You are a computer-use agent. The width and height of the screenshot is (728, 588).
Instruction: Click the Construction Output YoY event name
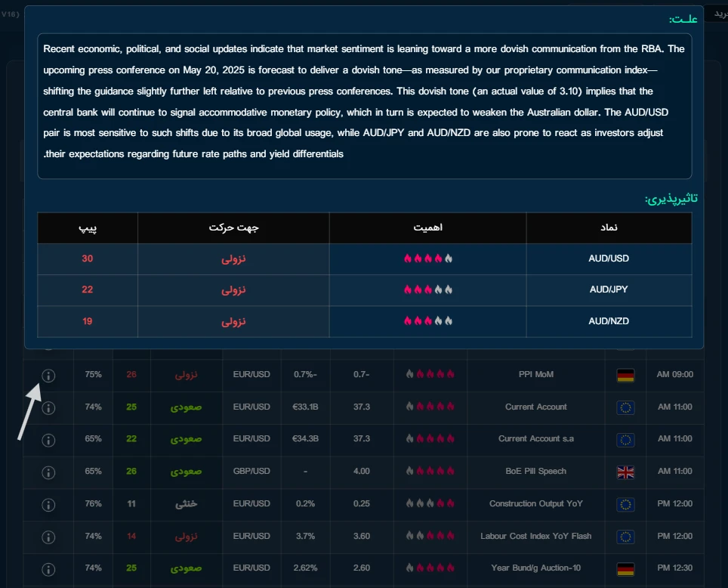click(535, 504)
